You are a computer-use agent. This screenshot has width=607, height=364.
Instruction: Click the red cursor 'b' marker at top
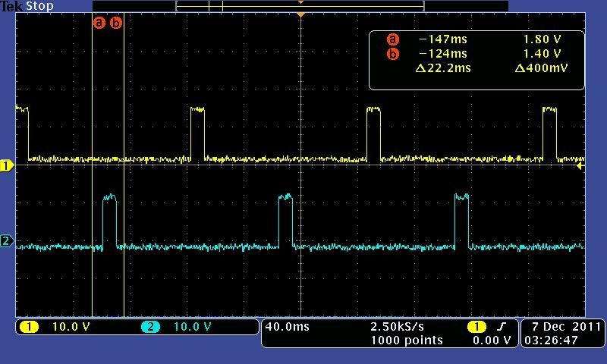pos(116,23)
